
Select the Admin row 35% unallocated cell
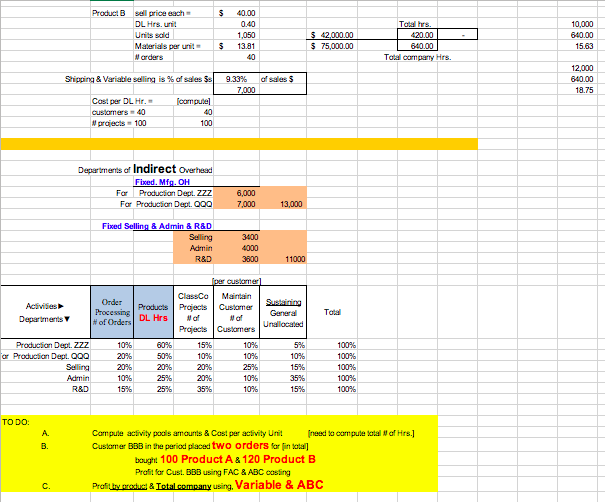(297, 378)
